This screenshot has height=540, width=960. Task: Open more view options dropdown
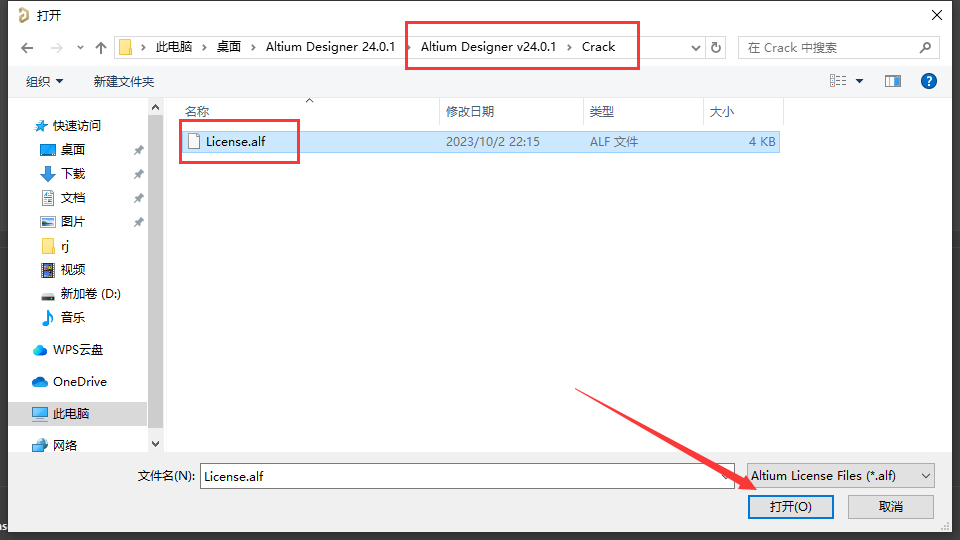[x=860, y=81]
